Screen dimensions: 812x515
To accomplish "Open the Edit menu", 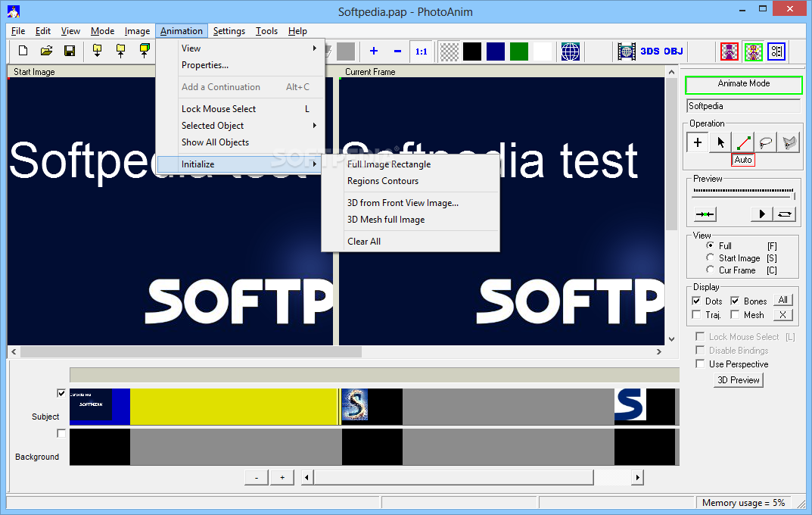I will (x=43, y=31).
